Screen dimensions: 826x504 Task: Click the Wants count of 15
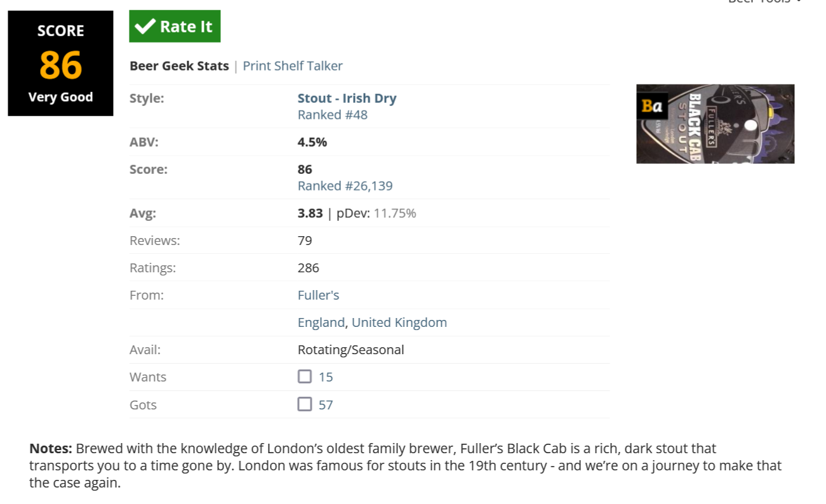[326, 377]
